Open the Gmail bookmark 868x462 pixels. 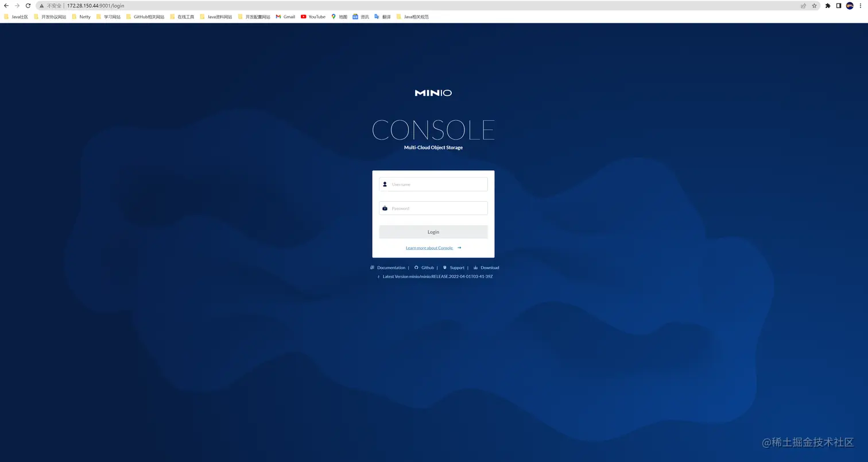[285, 17]
